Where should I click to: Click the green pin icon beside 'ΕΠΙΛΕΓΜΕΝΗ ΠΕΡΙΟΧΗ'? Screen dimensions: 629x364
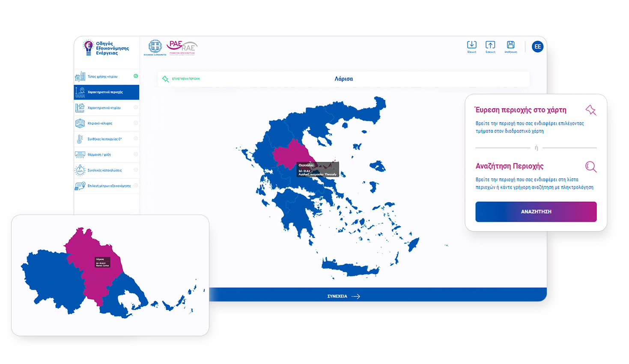click(167, 79)
